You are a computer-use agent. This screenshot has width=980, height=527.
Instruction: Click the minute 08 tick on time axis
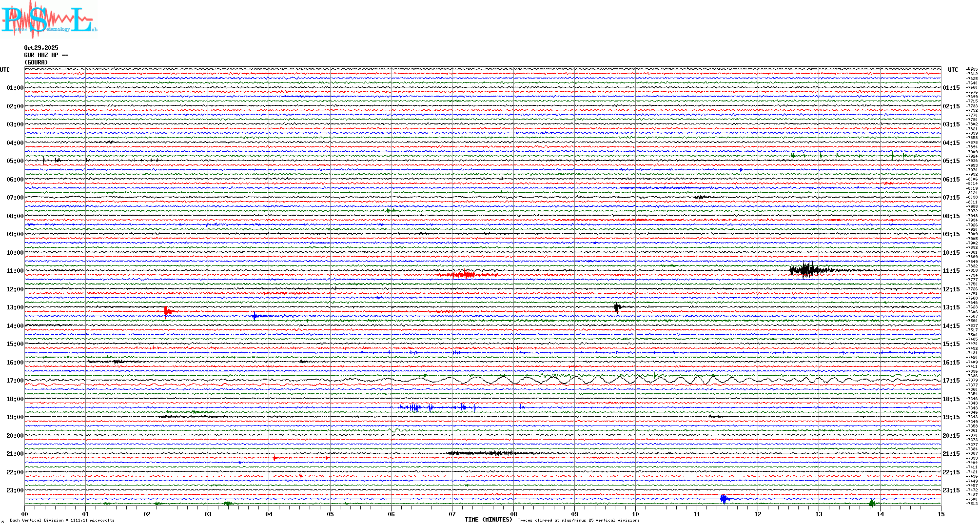(x=513, y=514)
